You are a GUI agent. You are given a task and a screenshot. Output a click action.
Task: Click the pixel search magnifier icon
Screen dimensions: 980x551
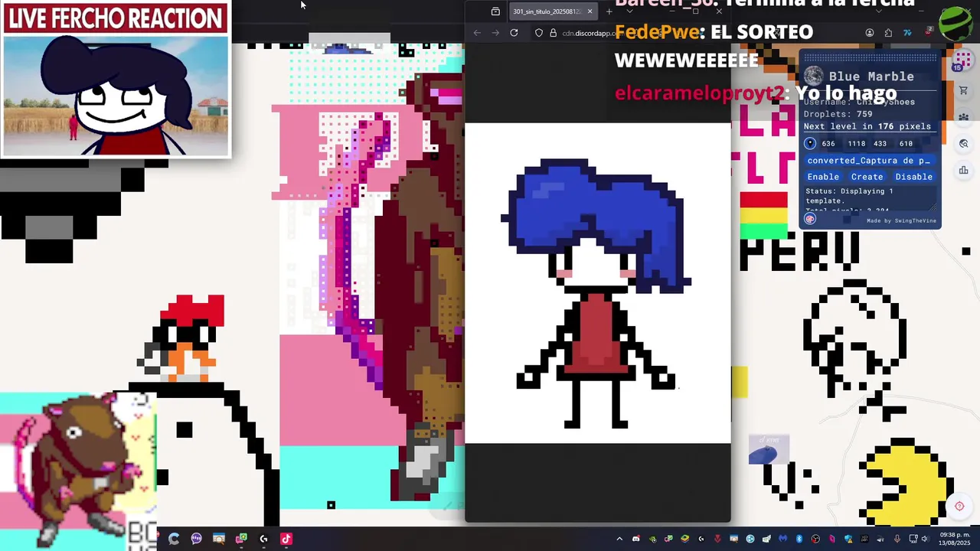click(963, 143)
